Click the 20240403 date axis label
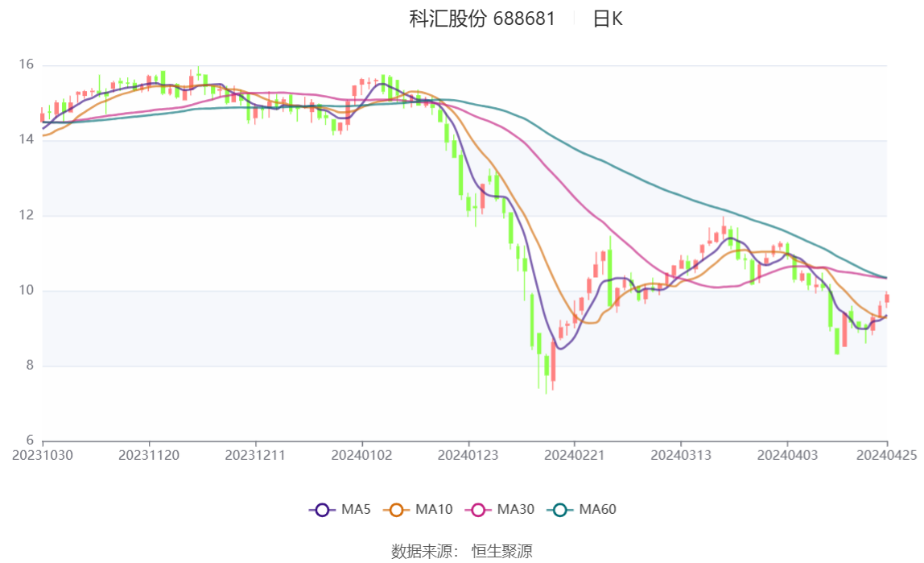Viewport: 924px width, 563px height. pos(787,456)
